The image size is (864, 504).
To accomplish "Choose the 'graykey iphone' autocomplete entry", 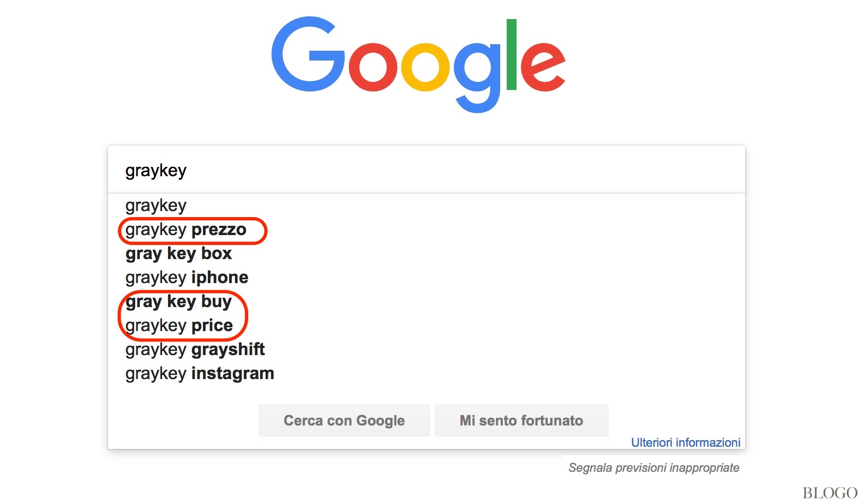I will (x=187, y=277).
